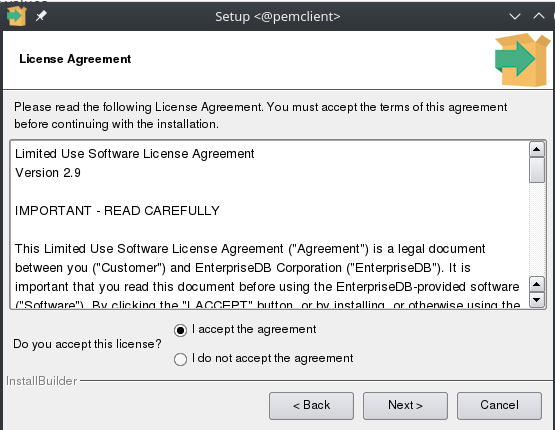This screenshot has height=430, width=555.
Task: Click the "Setup <@pemclient>" window title
Action: [278, 17]
